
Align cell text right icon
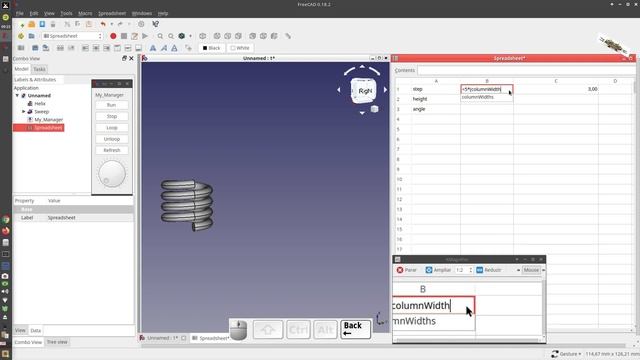107,48
